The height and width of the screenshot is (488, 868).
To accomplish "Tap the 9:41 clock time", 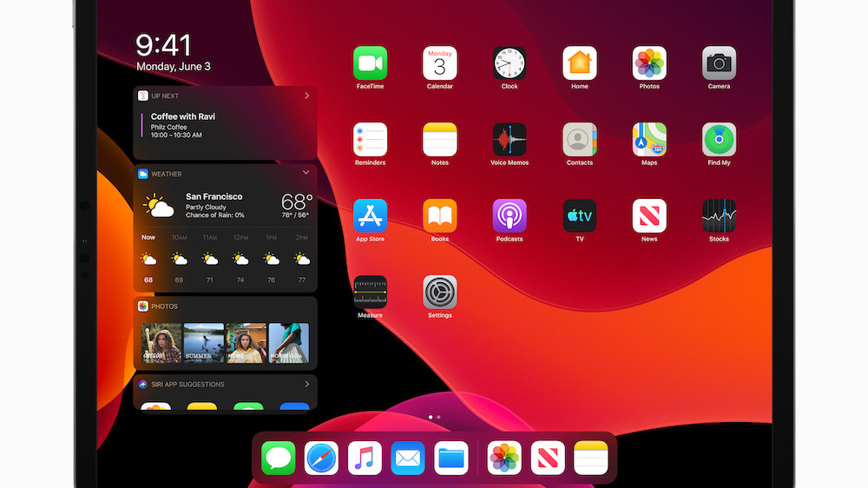I will point(163,45).
